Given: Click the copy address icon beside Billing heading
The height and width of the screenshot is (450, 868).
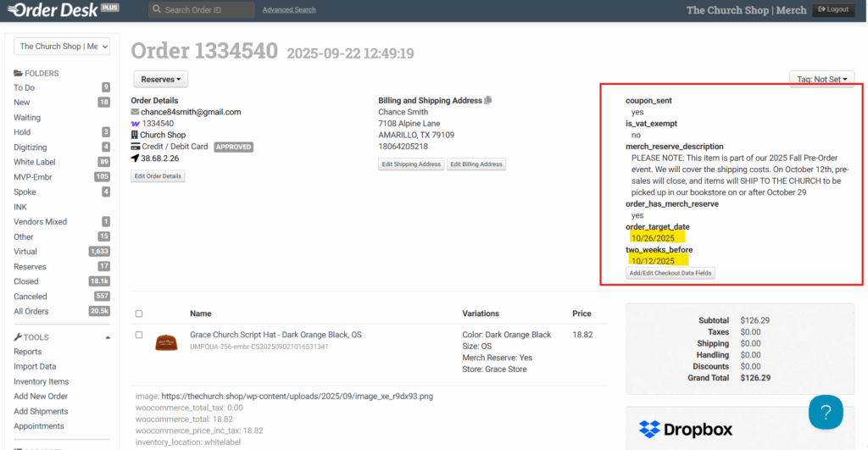Looking at the screenshot, I should [487, 101].
